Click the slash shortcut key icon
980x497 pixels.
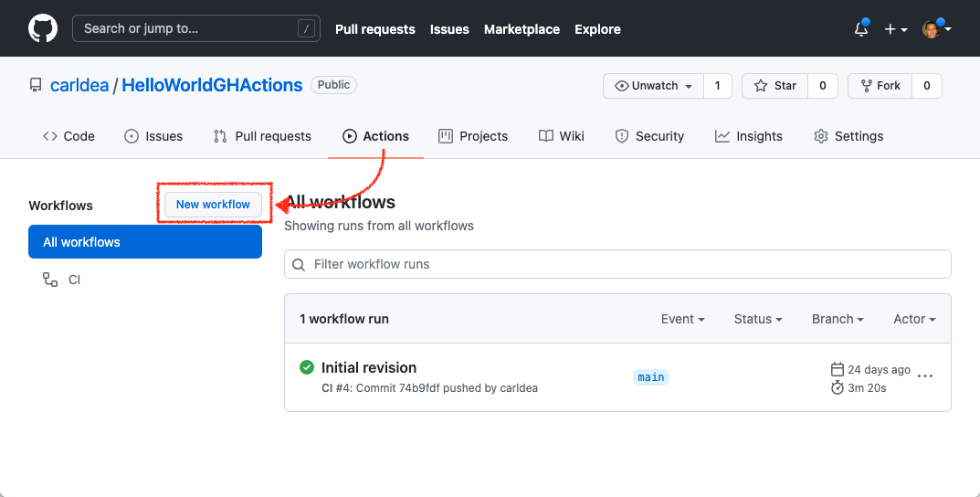(306, 28)
